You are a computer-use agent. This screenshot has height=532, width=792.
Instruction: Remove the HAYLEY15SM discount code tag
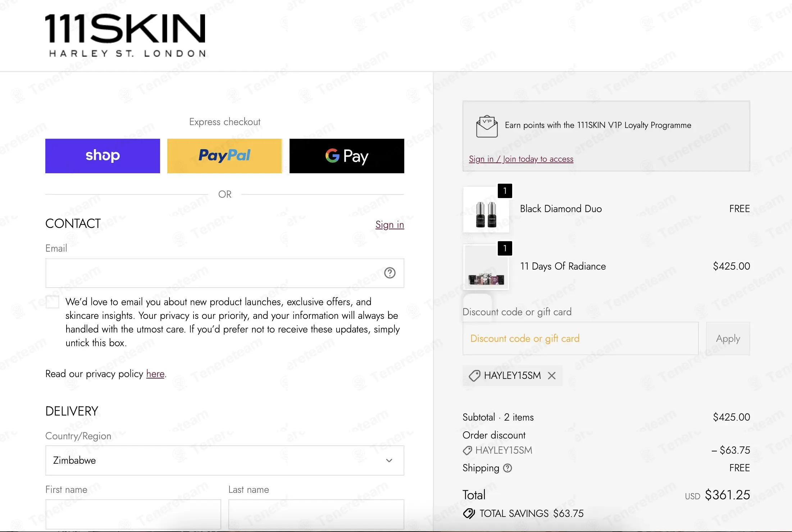point(552,376)
